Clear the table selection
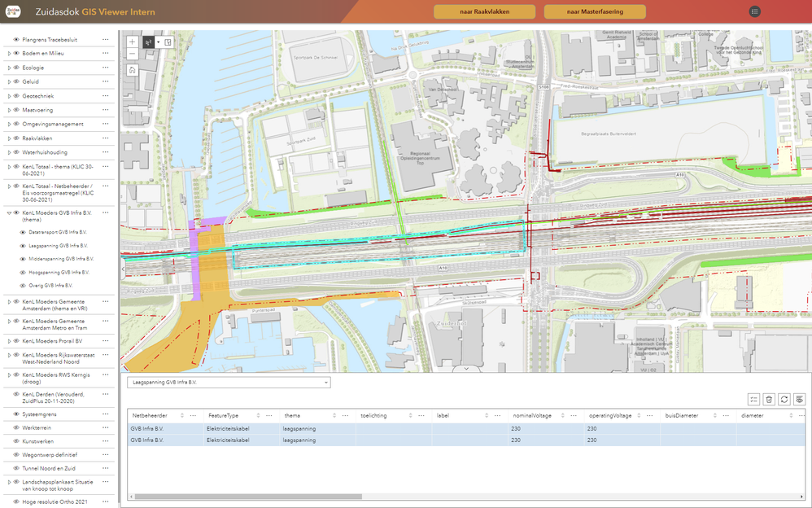Image resolution: width=812 pixels, height=508 pixels. coord(769,399)
